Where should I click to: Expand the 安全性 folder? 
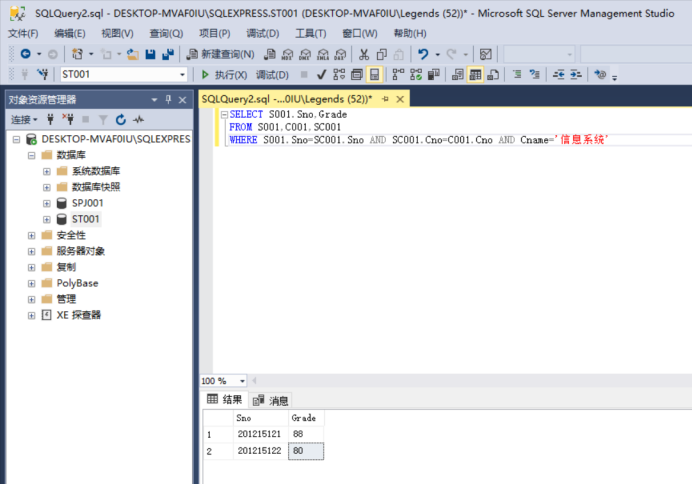(x=31, y=236)
